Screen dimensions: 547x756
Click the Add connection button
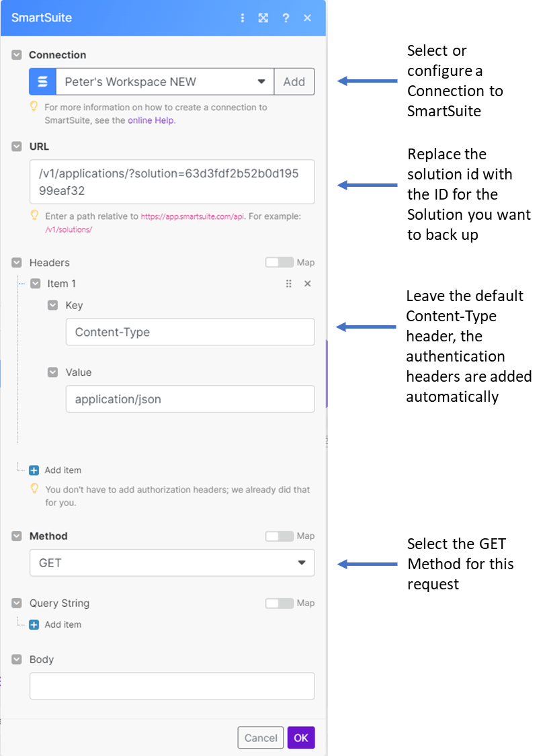pyautogui.click(x=294, y=82)
